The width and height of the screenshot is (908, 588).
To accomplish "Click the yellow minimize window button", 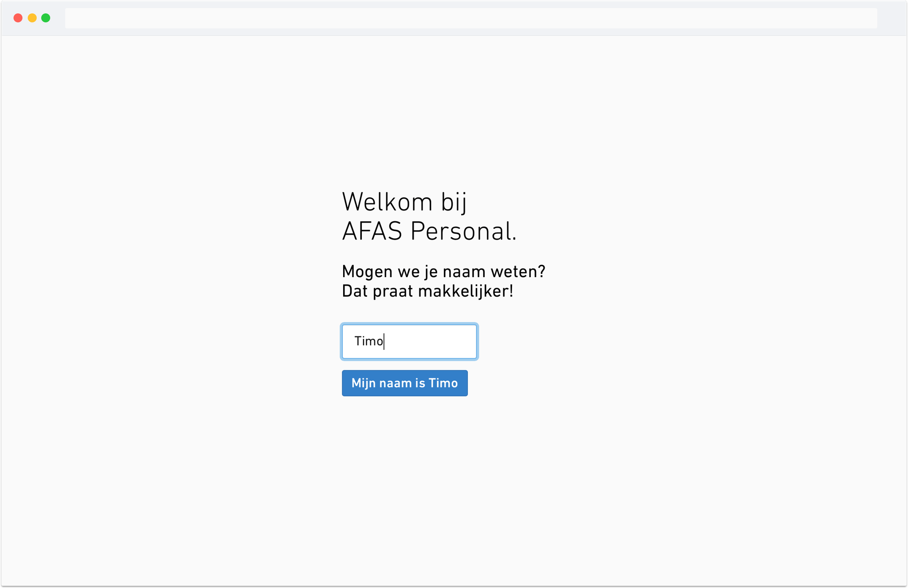I will [x=31, y=18].
